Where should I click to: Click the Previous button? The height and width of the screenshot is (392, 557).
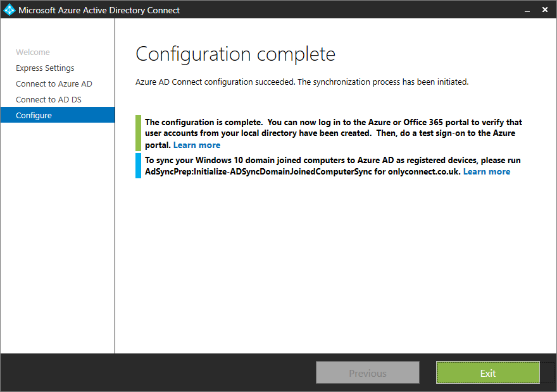tap(368, 372)
